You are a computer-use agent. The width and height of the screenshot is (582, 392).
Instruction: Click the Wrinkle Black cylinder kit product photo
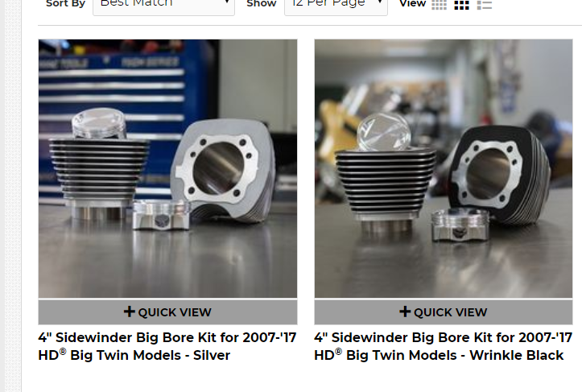[x=444, y=168]
